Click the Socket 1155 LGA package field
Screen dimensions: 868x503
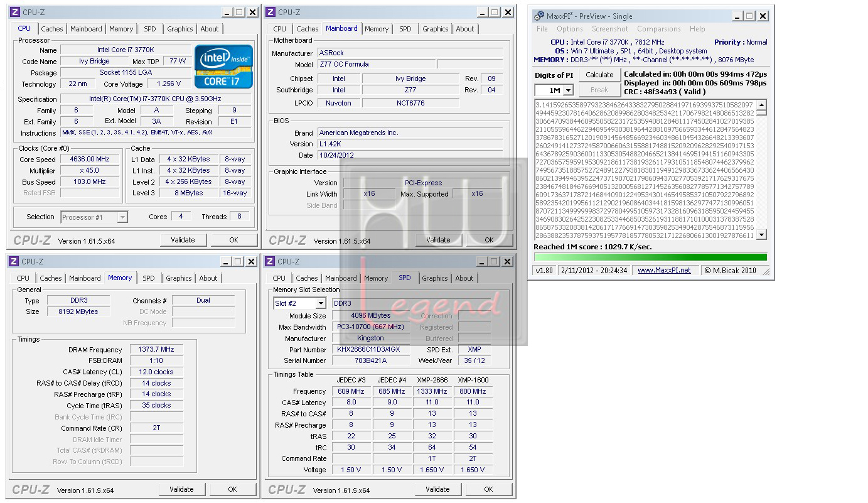tap(126, 72)
